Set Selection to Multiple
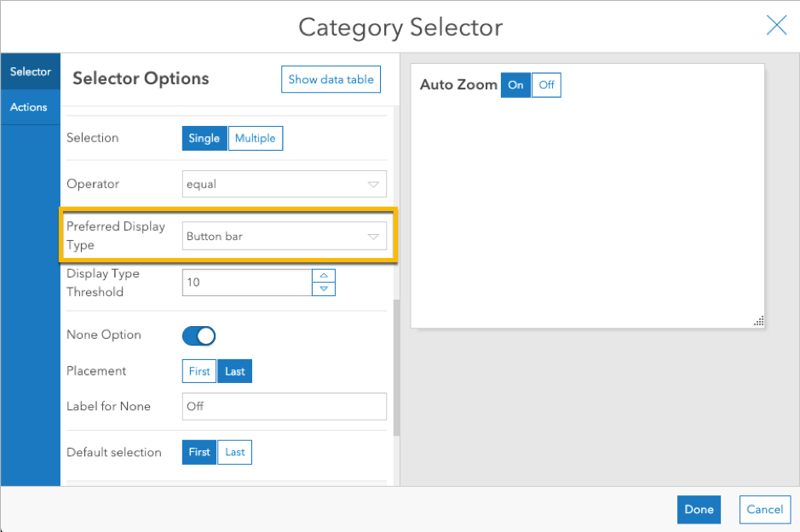800x532 pixels. click(256, 138)
